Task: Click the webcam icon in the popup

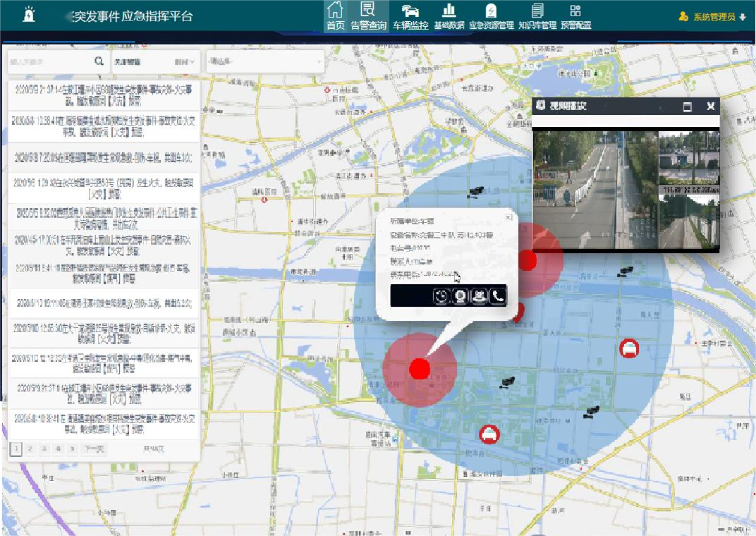Action: 461,296
